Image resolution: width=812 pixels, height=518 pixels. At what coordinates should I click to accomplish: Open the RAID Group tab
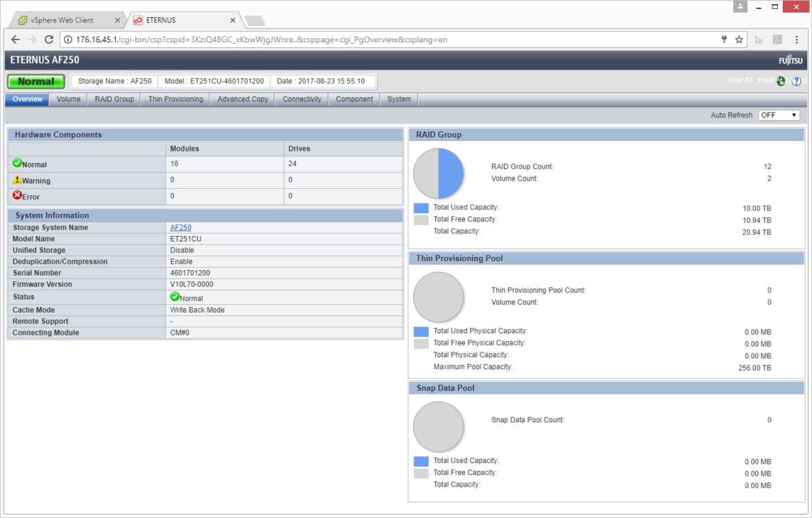pos(114,99)
